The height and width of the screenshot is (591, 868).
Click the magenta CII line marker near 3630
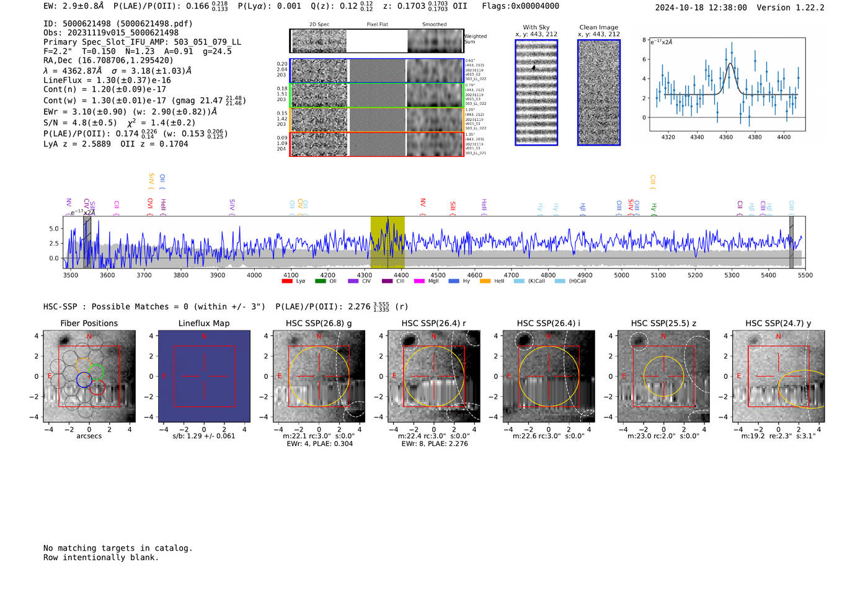click(x=117, y=207)
